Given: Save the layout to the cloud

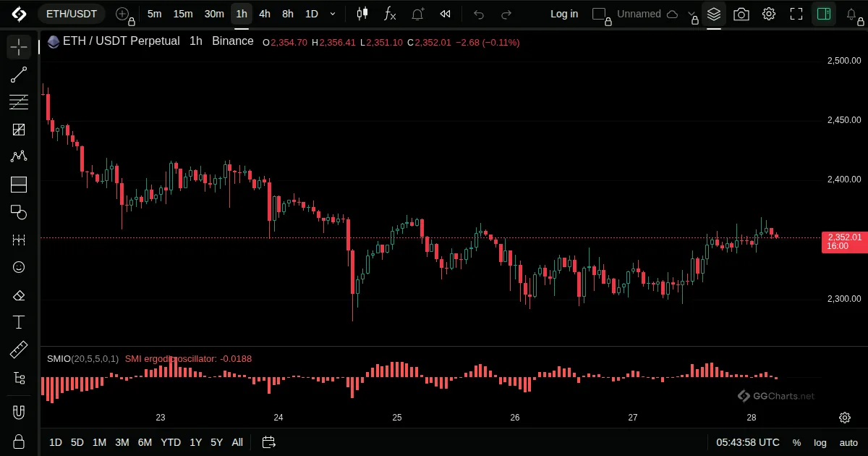Looking at the screenshot, I should coord(673,14).
